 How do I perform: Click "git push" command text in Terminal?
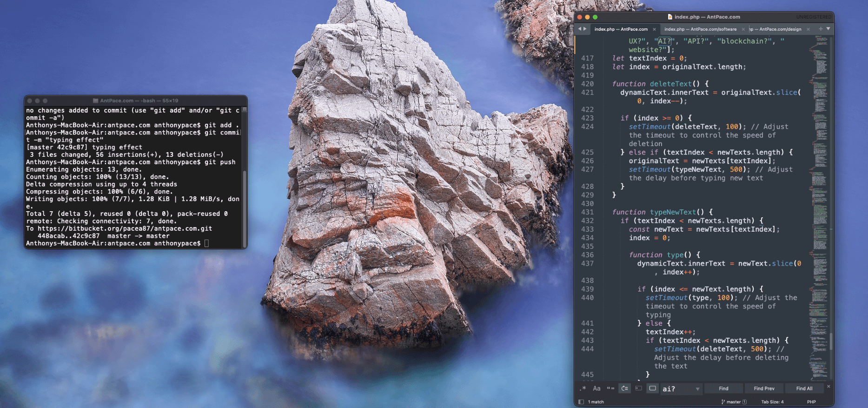point(220,162)
